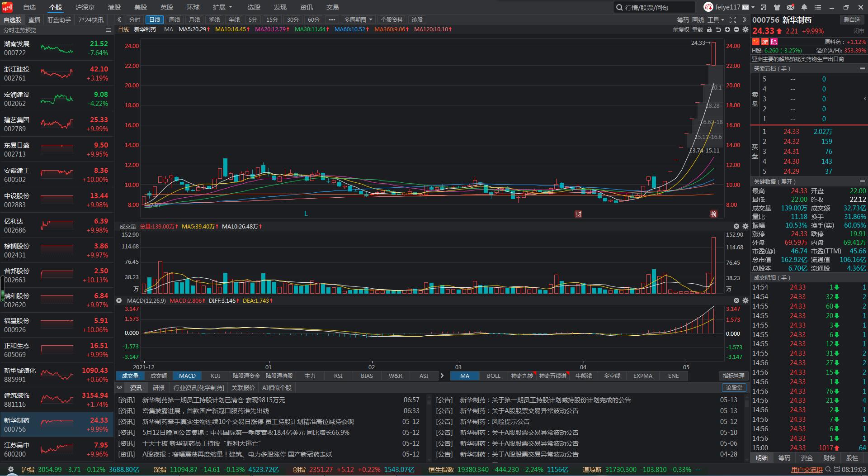Open 指标管理 button
The height and width of the screenshot is (476, 868).
click(x=733, y=376)
